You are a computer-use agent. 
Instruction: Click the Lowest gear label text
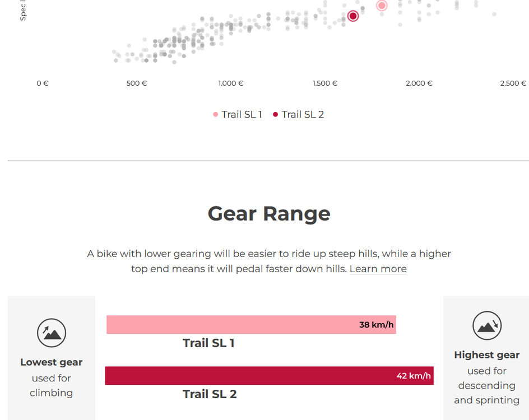52,362
